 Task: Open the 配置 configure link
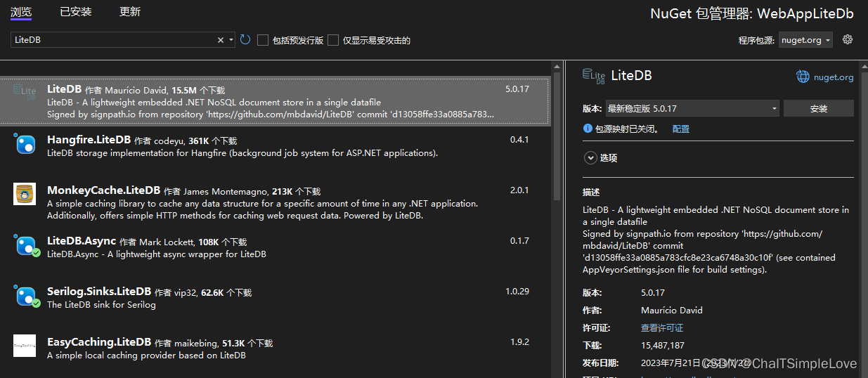(681, 129)
